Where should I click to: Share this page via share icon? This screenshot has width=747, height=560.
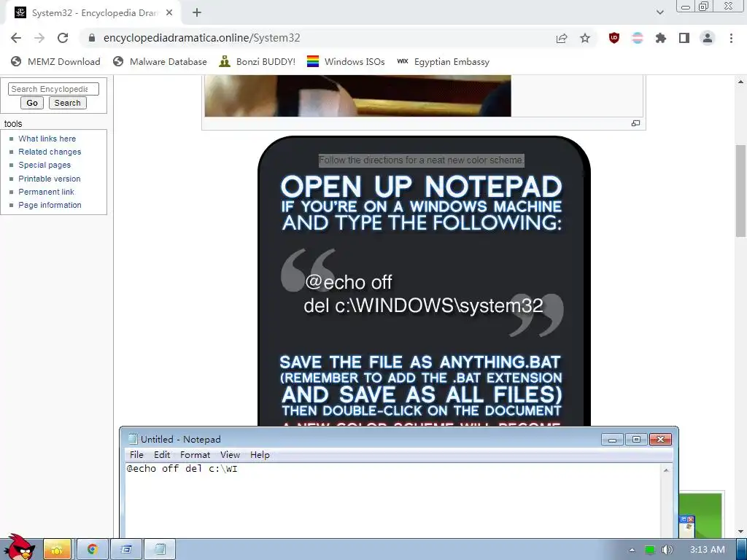(562, 38)
